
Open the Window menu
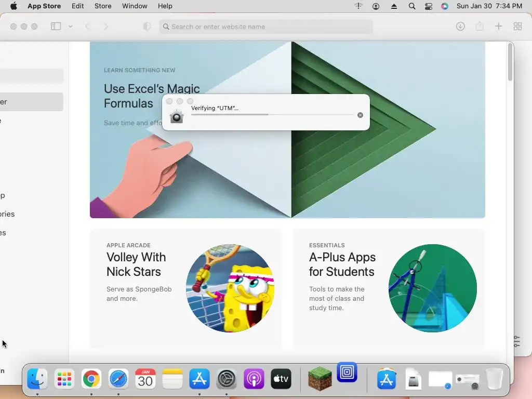135,6
